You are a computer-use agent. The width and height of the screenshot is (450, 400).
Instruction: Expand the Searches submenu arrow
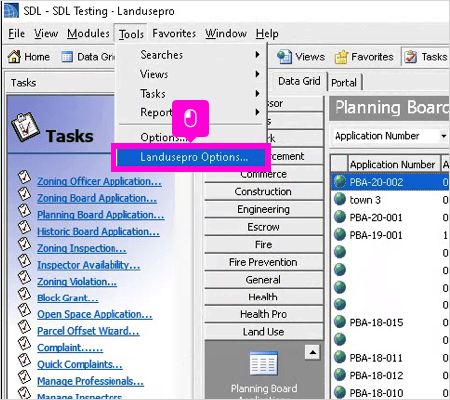(x=257, y=54)
